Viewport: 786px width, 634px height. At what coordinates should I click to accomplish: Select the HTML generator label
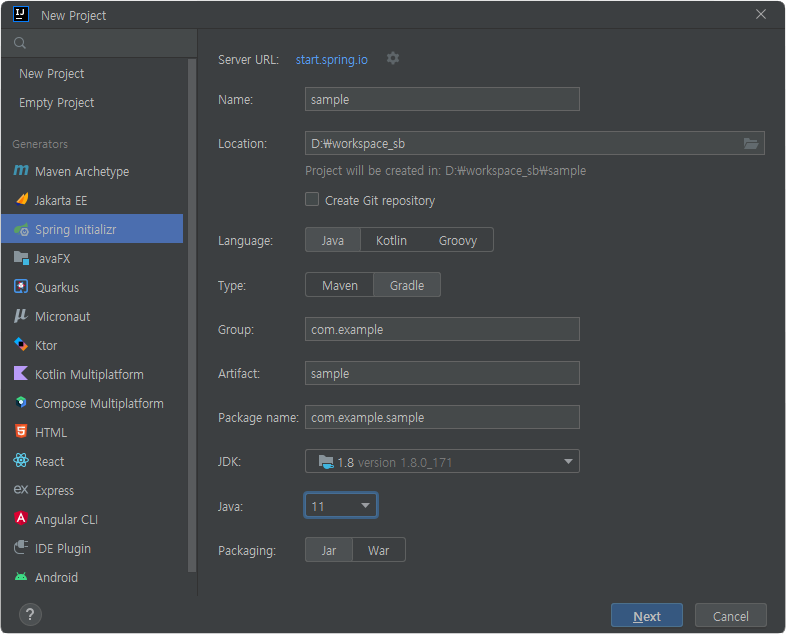point(51,433)
